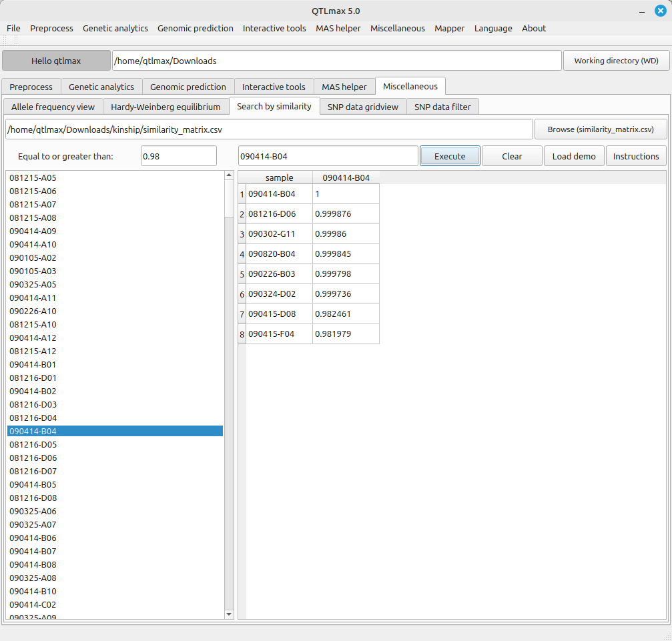The image size is (672, 641).
Task: Close the QTLmax window
Action: pos(660,11)
